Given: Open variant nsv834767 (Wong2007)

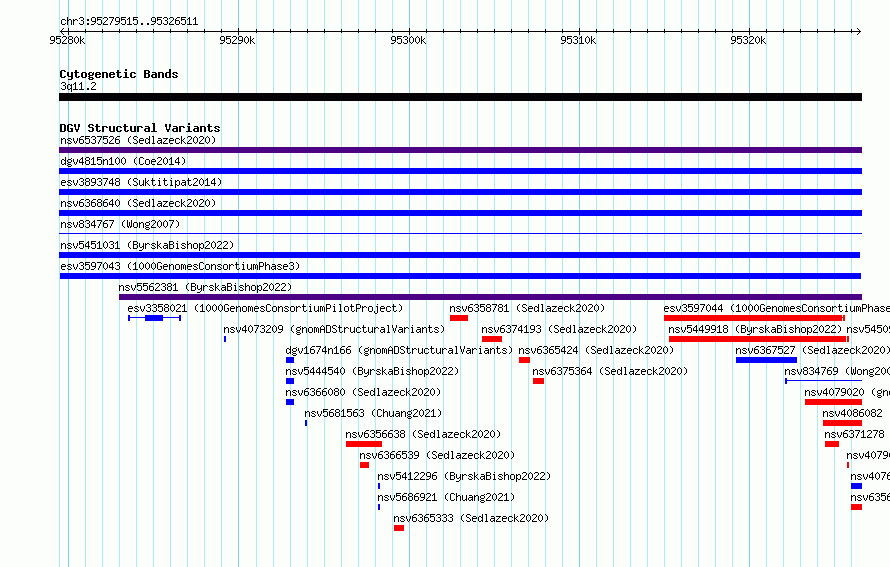Looking at the screenshot, I should tap(120, 224).
